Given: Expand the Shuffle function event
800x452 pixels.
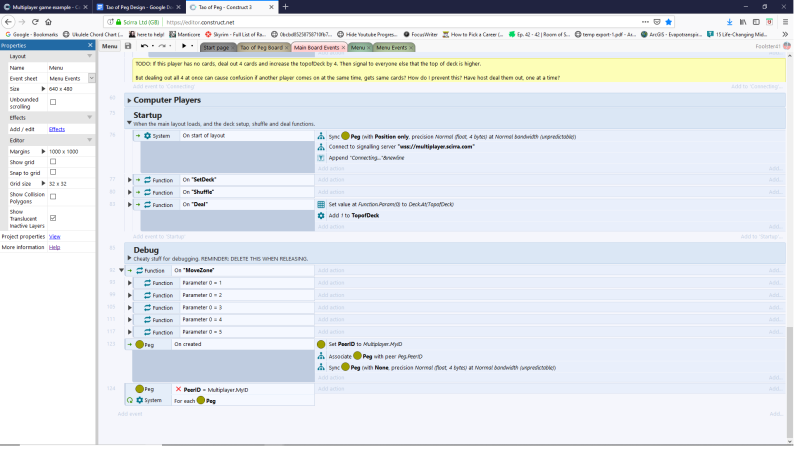Looking at the screenshot, I should [130, 192].
